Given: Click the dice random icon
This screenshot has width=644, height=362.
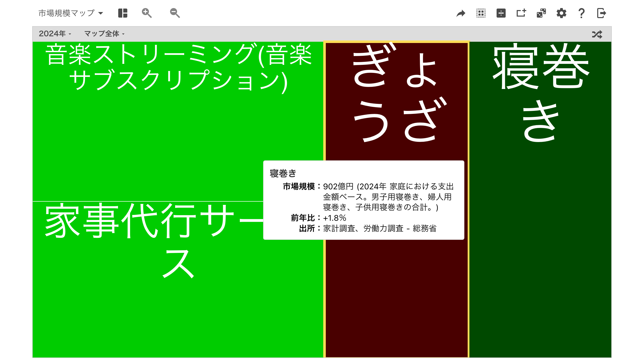Looking at the screenshot, I should [x=541, y=13].
